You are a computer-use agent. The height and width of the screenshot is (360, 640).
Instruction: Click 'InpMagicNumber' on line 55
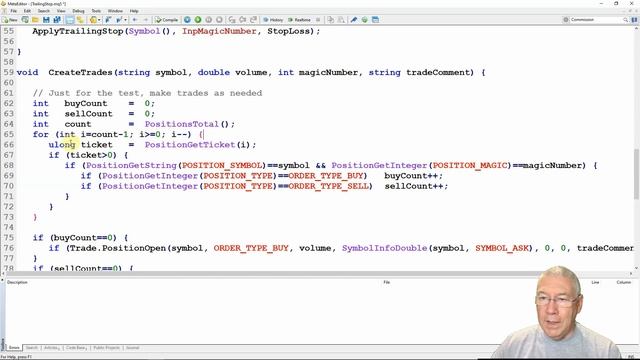click(219, 31)
